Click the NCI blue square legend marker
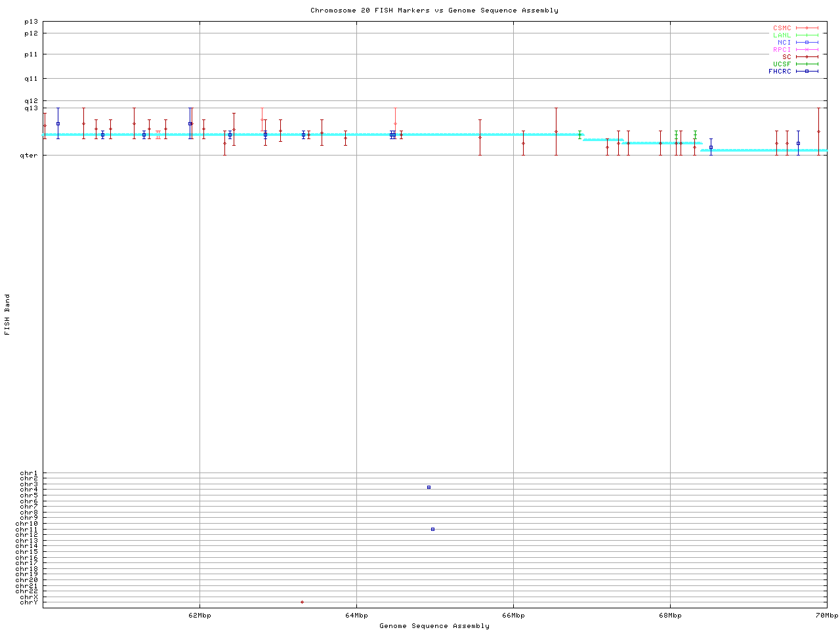This screenshot has height=630, width=840. click(807, 43)
